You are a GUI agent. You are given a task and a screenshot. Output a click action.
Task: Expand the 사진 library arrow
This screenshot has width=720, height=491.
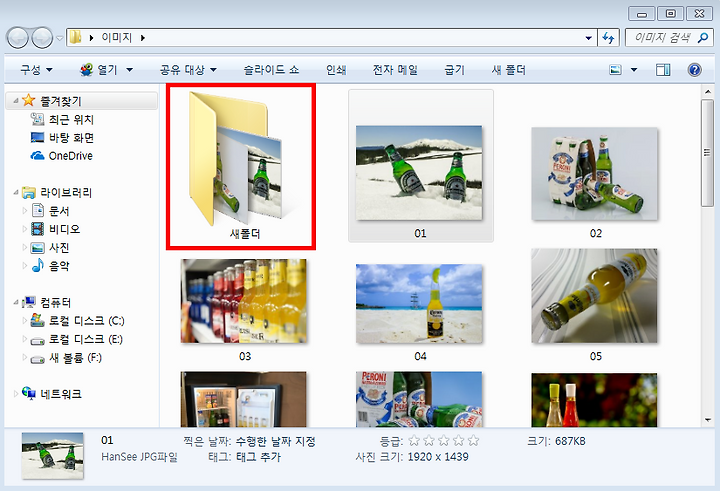[x=25, y=248]
